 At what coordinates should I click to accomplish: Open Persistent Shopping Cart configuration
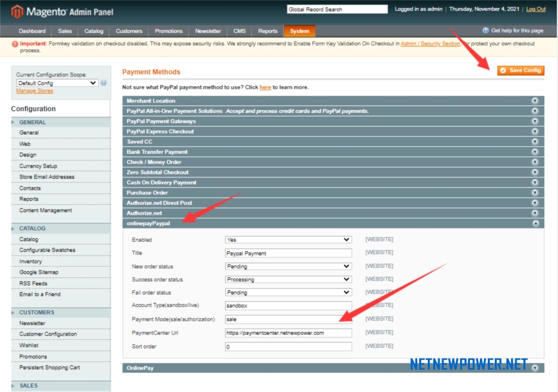pos(50,367)
